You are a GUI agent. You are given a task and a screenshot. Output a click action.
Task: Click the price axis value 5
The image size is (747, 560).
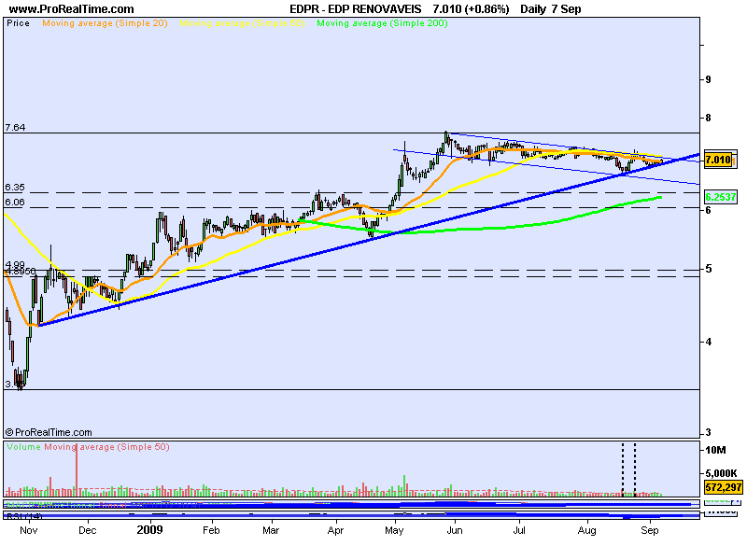tap(708, 269)
